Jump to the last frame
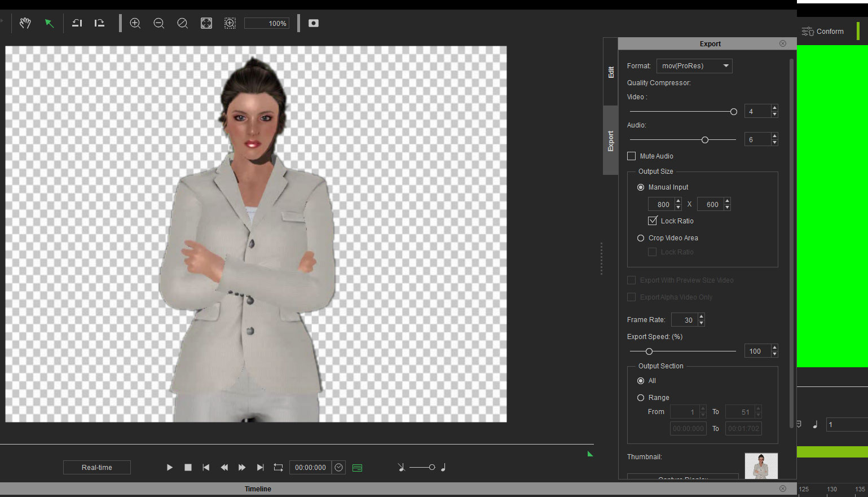868x497 pixels. (260, 468)
